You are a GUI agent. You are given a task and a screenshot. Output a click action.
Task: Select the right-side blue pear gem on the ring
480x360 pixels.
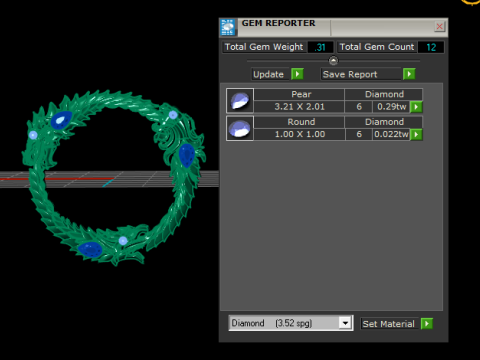tap(186, 155)
